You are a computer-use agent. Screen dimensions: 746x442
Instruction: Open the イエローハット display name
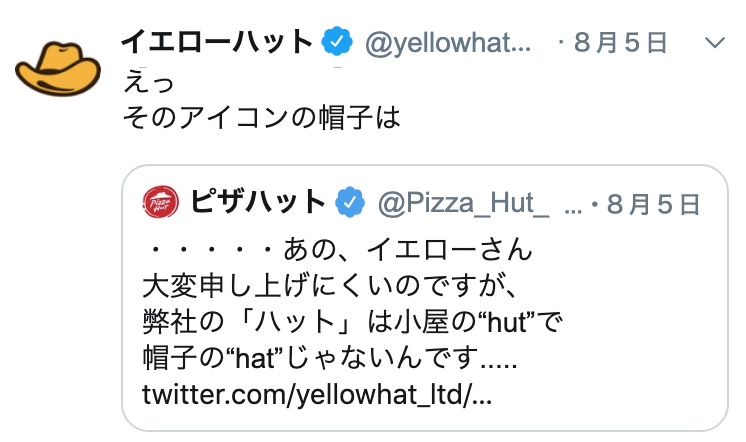(217, 42)
